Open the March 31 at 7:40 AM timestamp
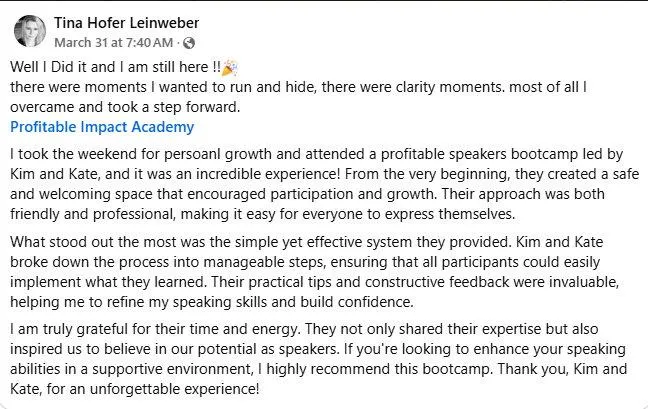 [x=114, y=43]
